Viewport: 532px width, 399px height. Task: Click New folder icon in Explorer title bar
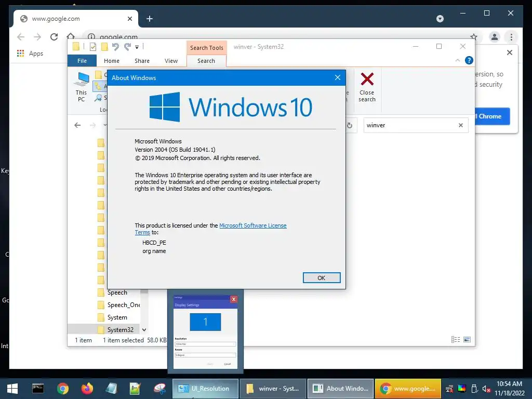coord(104,47)
